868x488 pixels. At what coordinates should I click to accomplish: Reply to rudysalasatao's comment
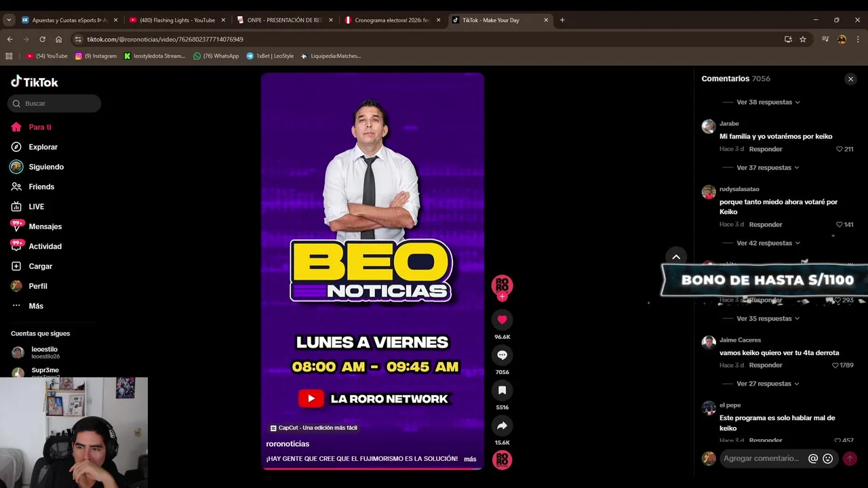click(766, 224)
